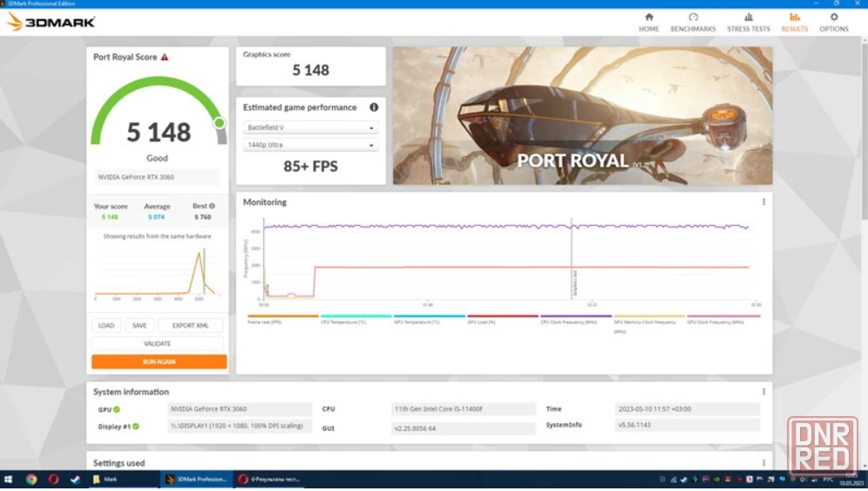This screenshot has width=868, height=491.
Task: Open the Battlefield V game dropdown
Action: (x=310, y=127)
